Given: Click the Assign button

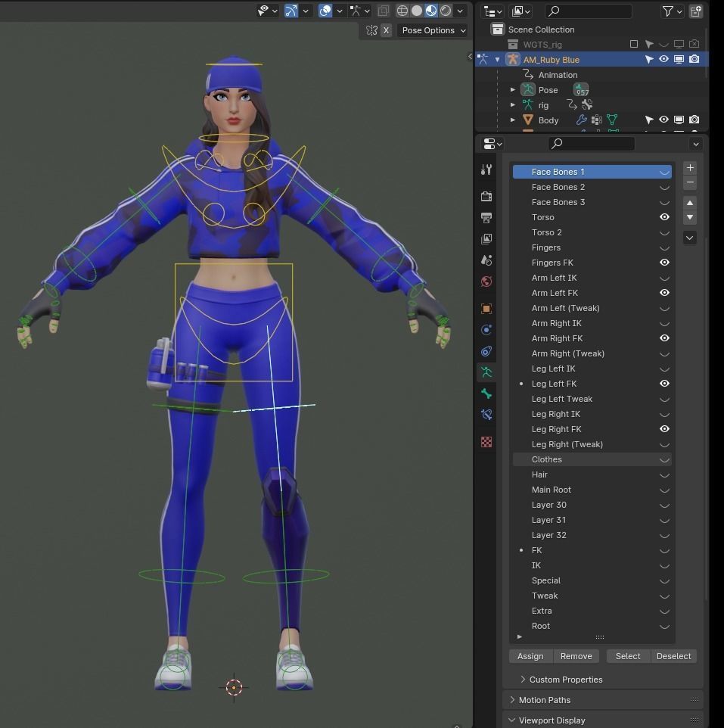Looking at the screenshot, I should point(530,656).
